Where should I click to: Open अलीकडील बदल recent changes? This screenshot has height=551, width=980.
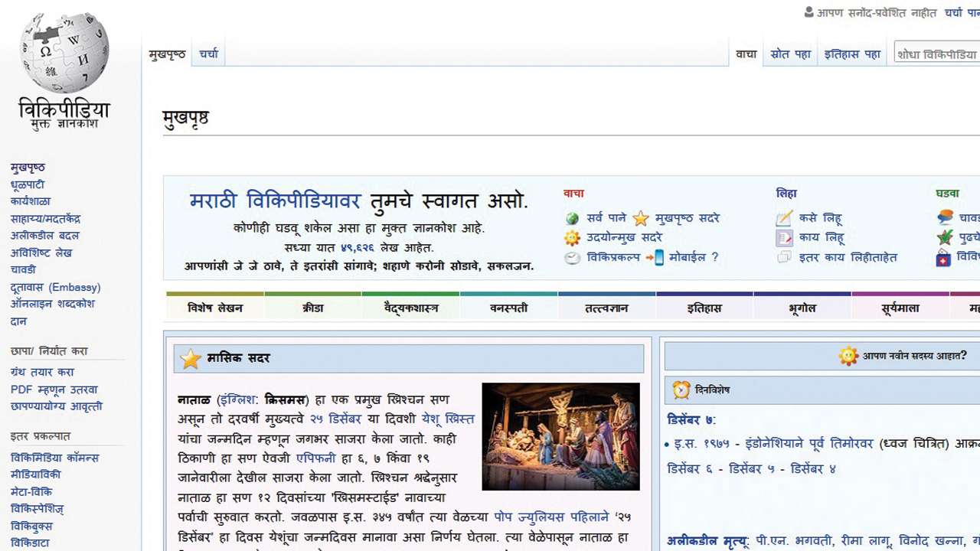pyautogui.click(x=45, y=236)
